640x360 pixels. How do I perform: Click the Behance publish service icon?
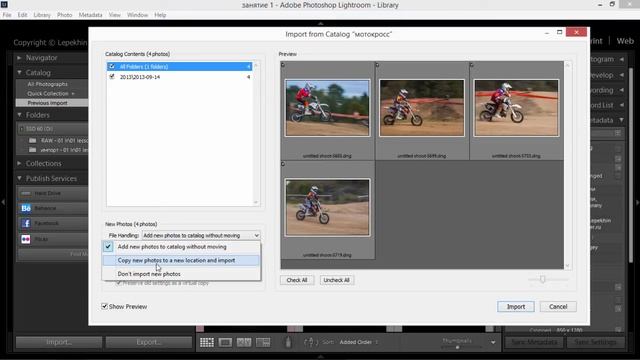26,208
